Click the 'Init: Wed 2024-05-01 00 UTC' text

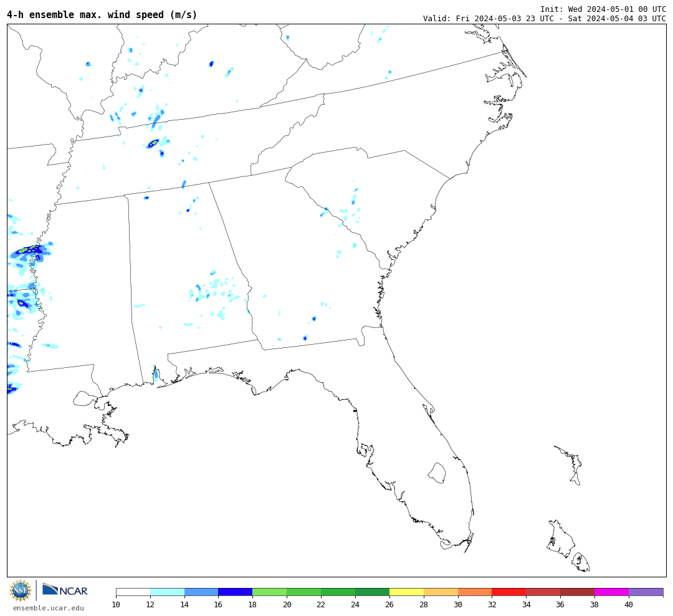coord(603,9)
